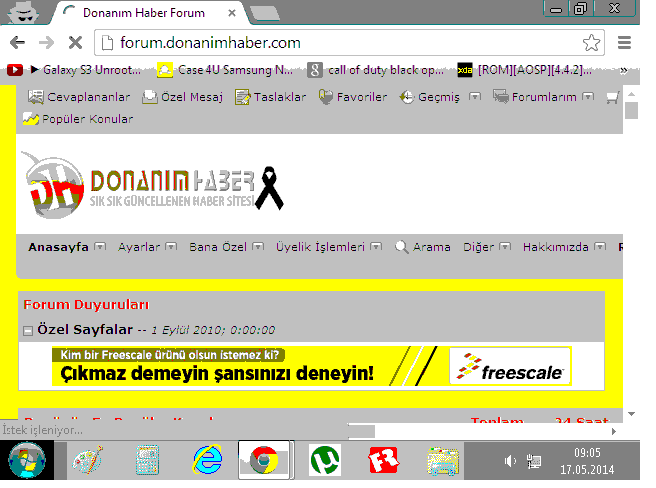This screenshot has width=656, height=488.
Task: Open Internet Explorer from taskbar
Action: tap(208, 461)
